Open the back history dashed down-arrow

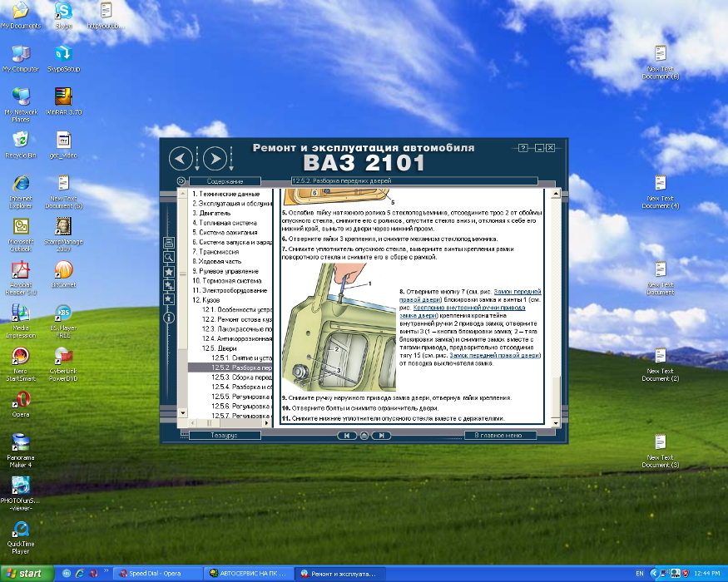tap(197, 159)
